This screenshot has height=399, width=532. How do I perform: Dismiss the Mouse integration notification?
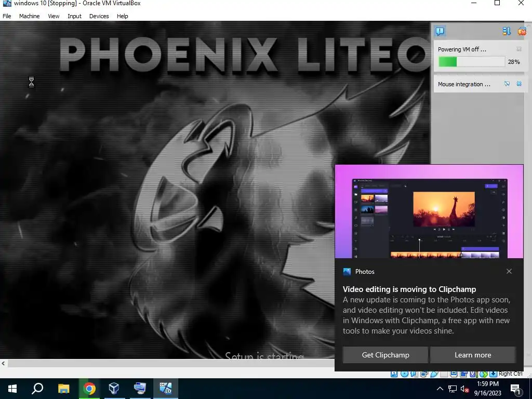point(519,84)
